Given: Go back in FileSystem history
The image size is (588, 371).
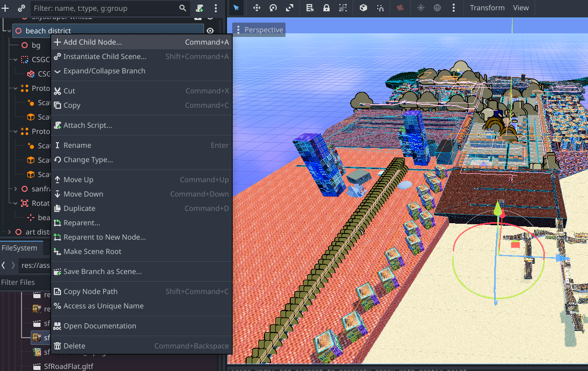Looking at the screenshot, I should [x=4, y=265].
